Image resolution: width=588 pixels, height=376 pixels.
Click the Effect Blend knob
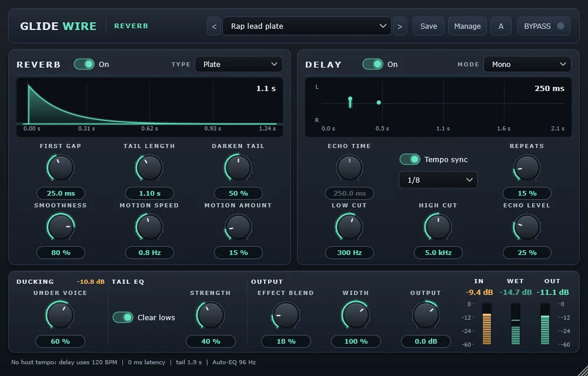(286, 314)
